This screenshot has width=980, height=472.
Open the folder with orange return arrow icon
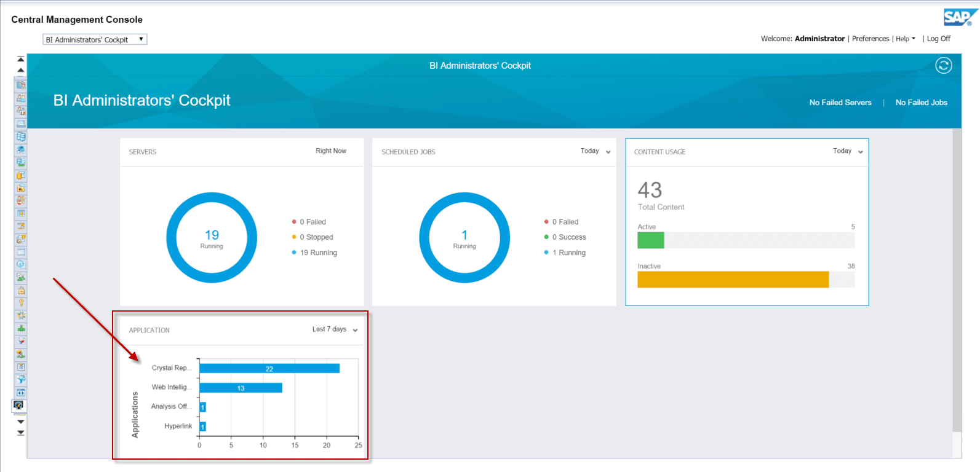pos(21,188)
